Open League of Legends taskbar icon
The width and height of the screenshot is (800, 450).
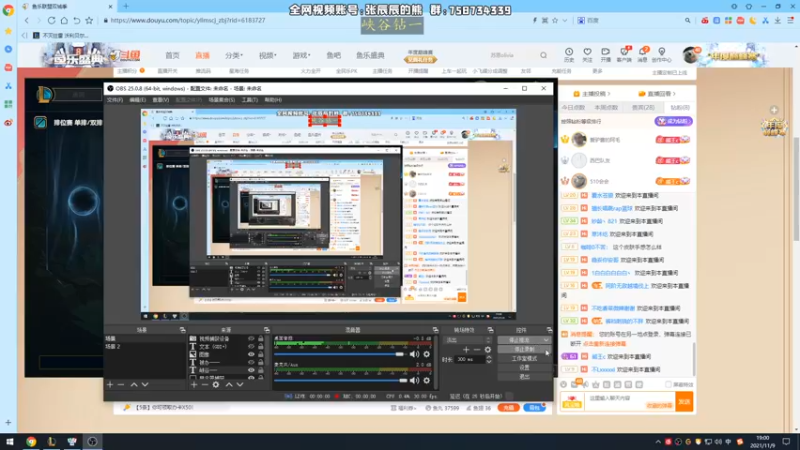click(x=52, y=441)
